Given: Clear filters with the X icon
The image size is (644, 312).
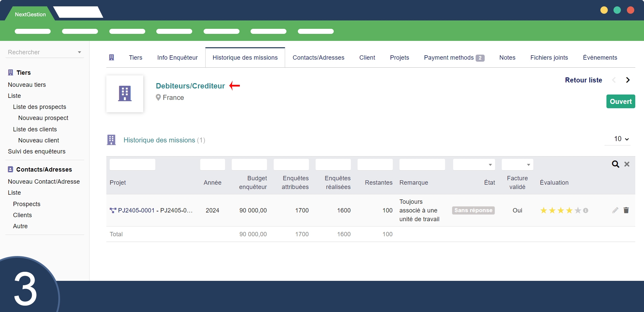Looking at the screenshot, I should [x=627, y=164].
